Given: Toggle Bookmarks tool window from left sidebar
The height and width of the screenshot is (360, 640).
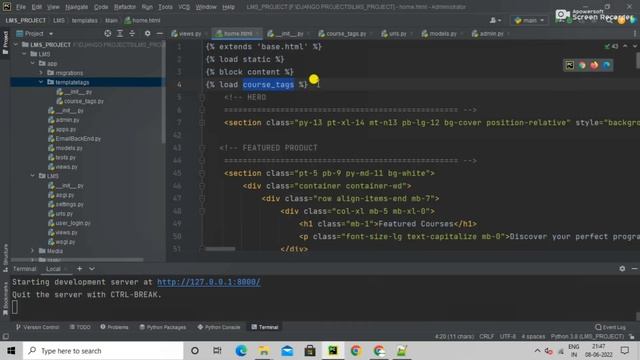Looking at the screenshot, I should point(5,299).
